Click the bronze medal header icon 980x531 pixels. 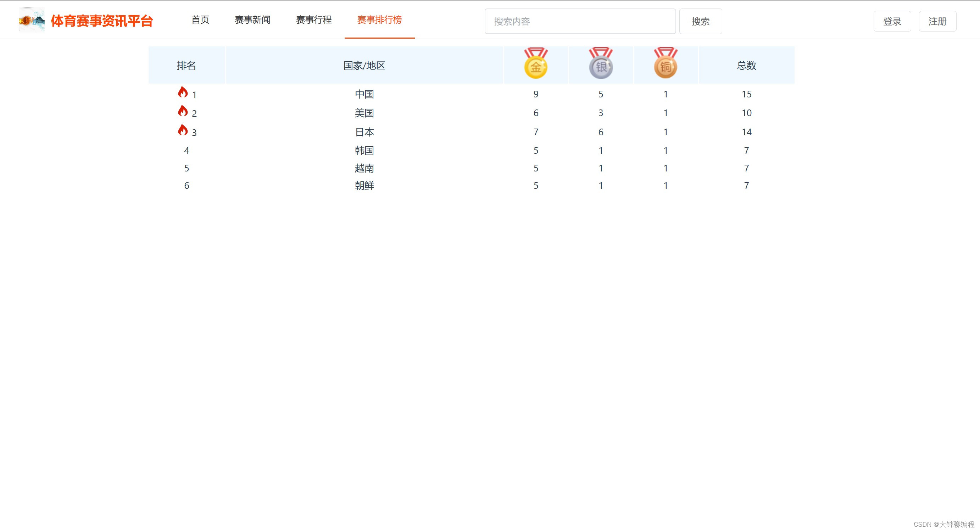[666, 63]
